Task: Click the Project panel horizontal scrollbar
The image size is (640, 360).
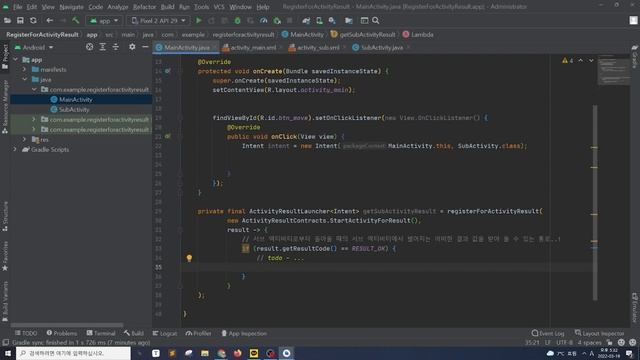Action: point(67,325)
